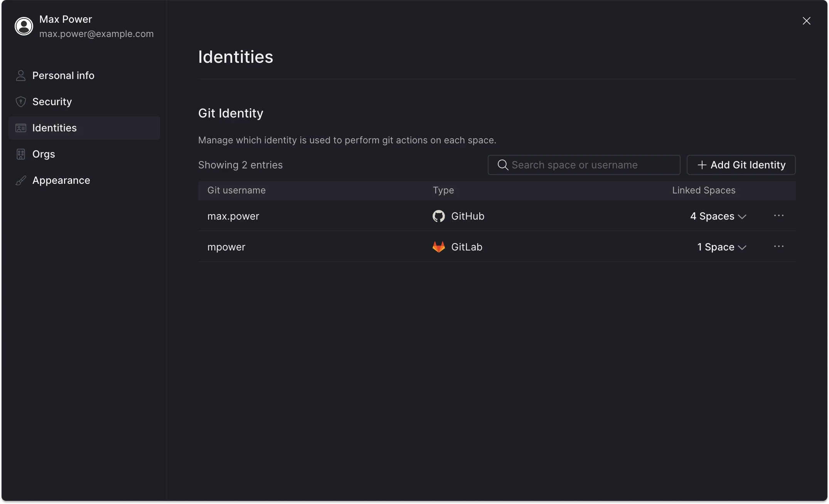
Task: Go to Security settings
Action: pyautogui.click(x=84, y=102)
